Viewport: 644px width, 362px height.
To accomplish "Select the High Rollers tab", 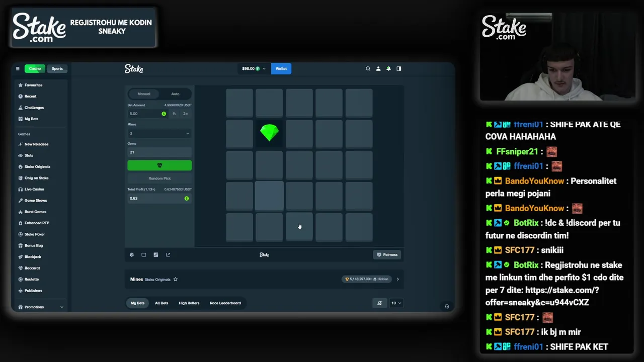I will click(189, 303).
